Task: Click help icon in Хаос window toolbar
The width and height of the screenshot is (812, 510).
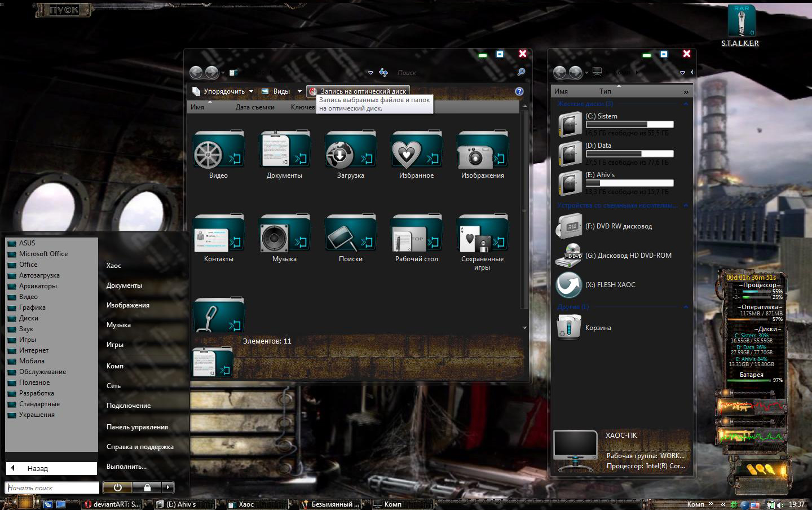Action: 519,91
